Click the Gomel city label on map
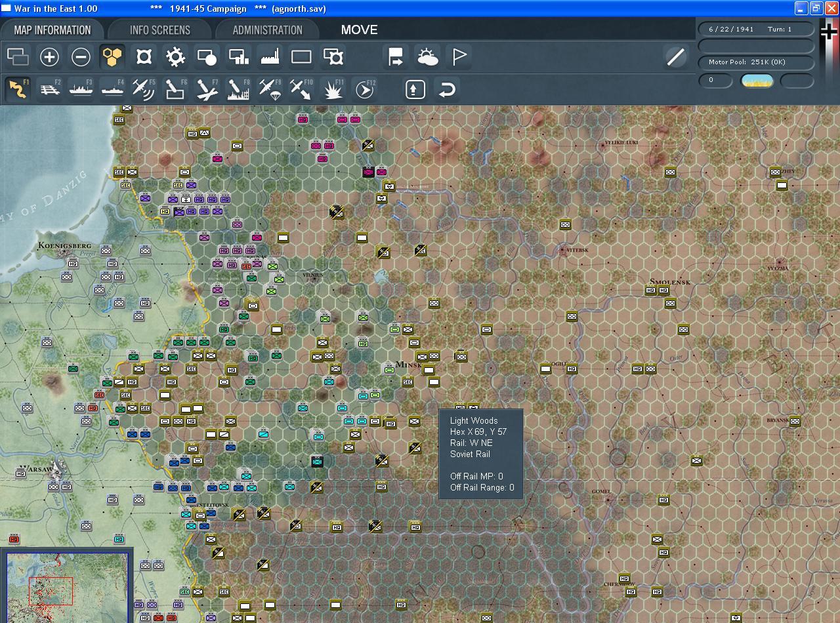 click(x=600, y=491)
